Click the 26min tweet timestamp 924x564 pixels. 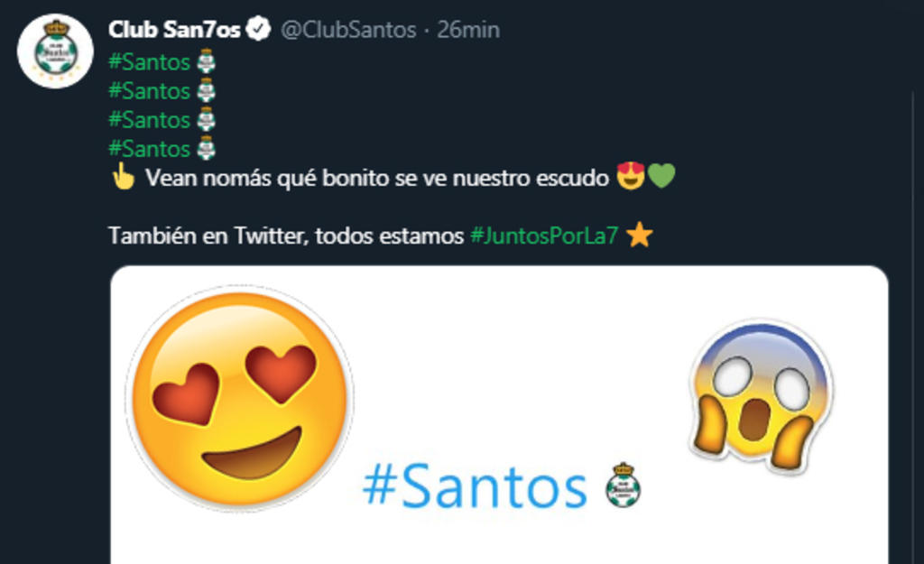(x=468, y=30)
